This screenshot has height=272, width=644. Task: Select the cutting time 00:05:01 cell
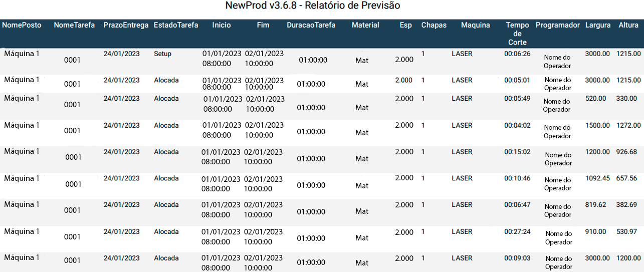coord(517,80)
